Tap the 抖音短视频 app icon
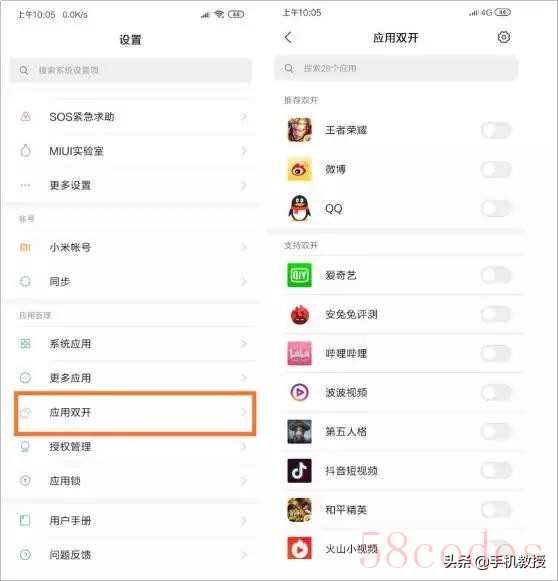This screenshot has width=558, height=581. (299, 471)
